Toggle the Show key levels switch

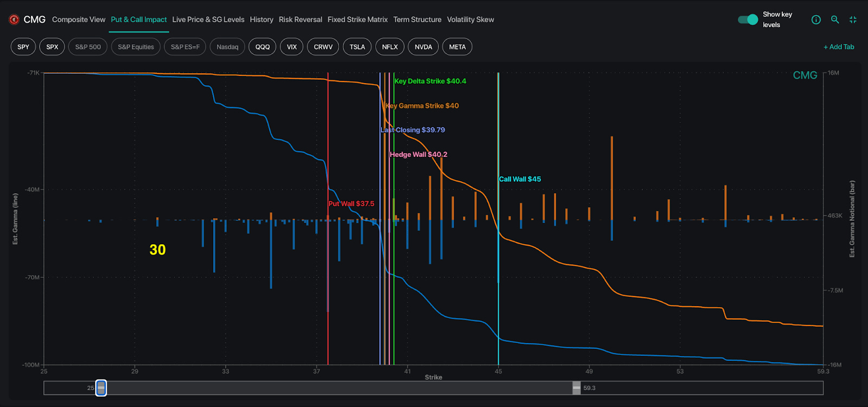click(748, 20)
